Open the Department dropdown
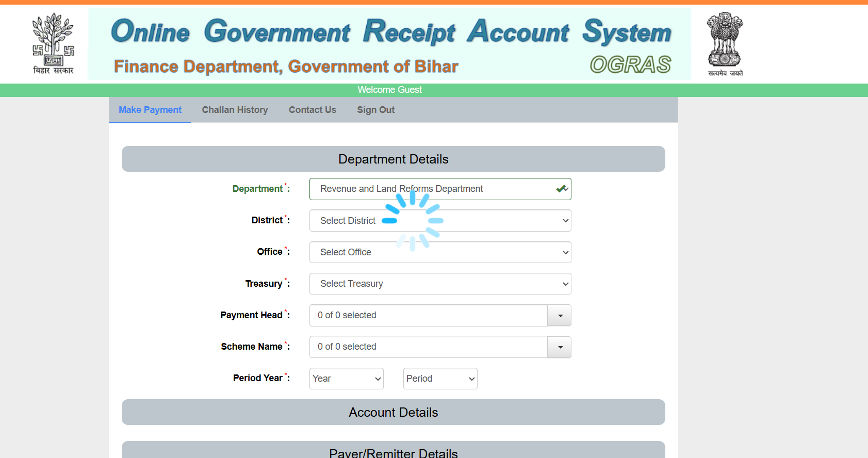868x458 pixels. point(440,189)
